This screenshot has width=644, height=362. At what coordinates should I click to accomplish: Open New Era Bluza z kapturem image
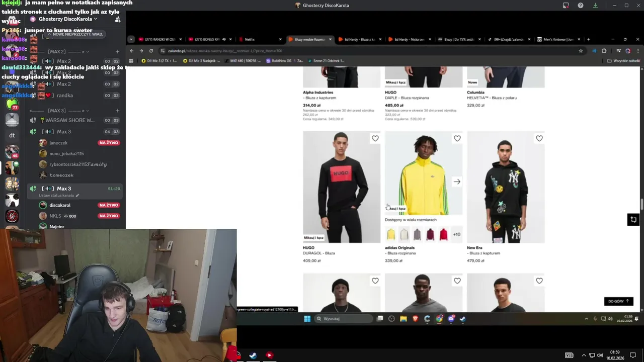pyautogui.click(x=506, y=187)
